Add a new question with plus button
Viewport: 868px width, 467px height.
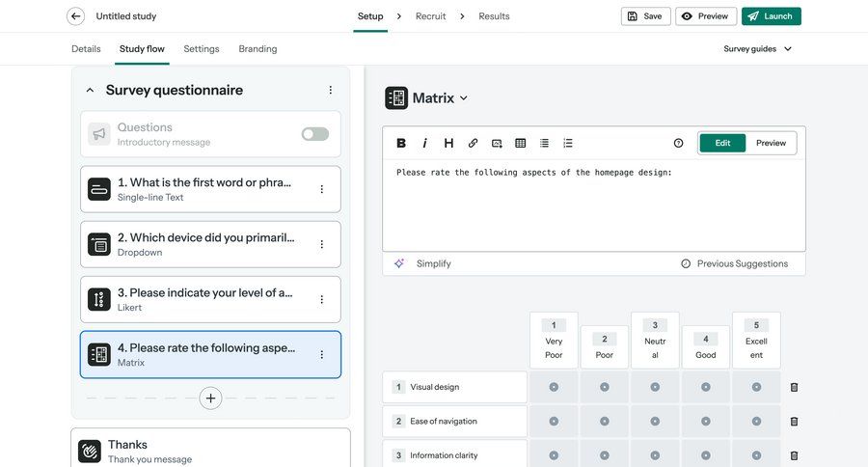pyautogui.click(x=210, y=398)
